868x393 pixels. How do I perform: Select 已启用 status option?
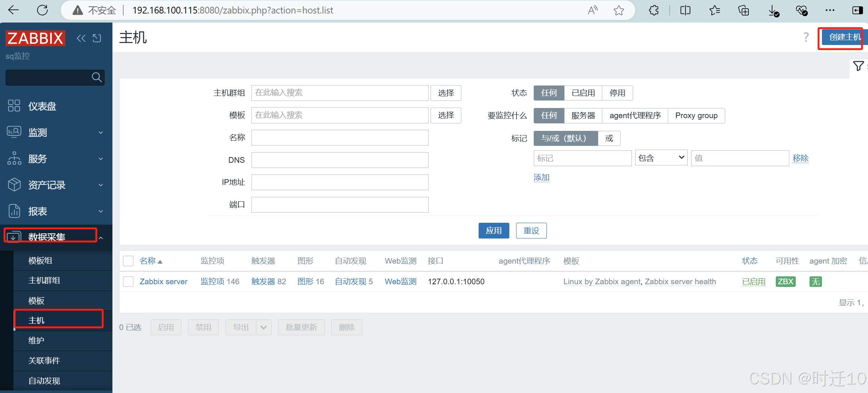(583, 93)
